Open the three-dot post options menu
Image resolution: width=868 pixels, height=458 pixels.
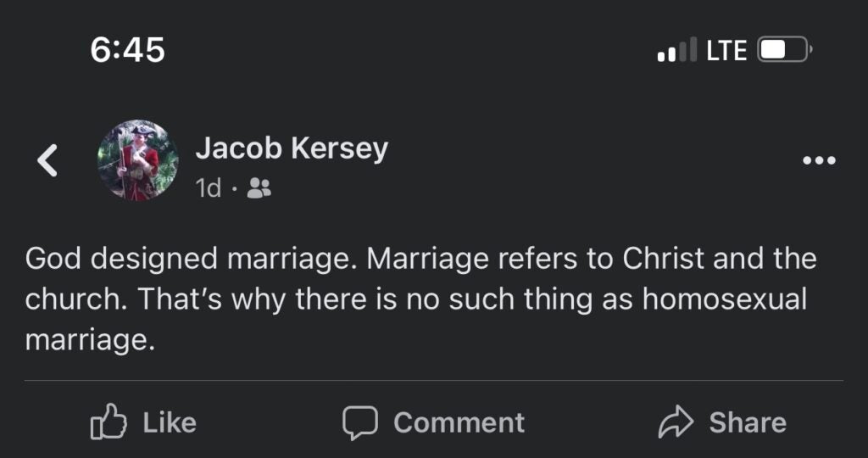(819, 160)
